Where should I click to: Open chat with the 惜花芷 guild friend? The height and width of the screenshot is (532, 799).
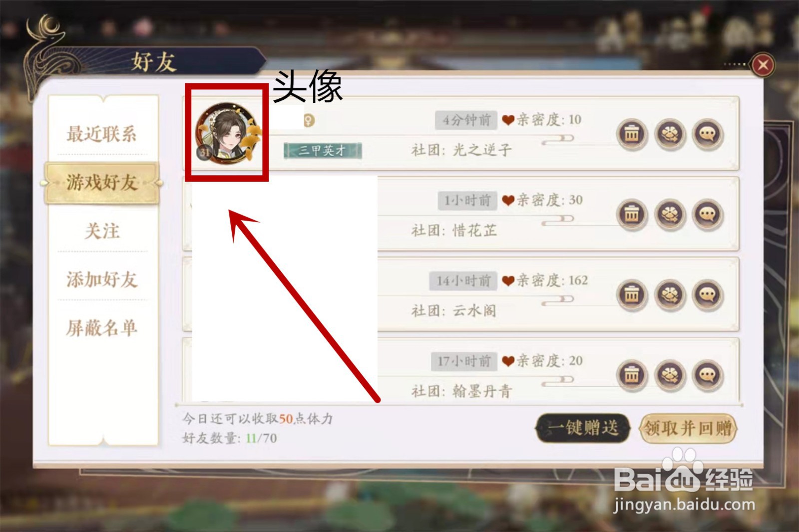708,215
